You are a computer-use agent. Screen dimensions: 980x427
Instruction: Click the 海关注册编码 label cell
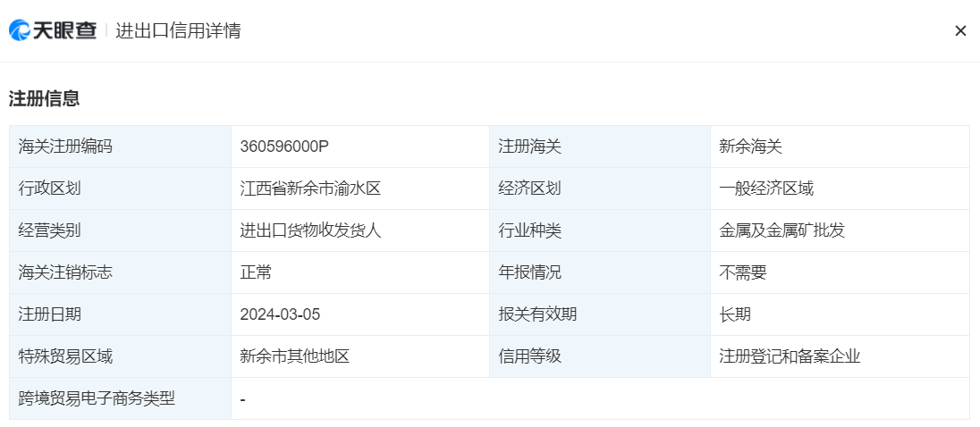coord(120,147)
